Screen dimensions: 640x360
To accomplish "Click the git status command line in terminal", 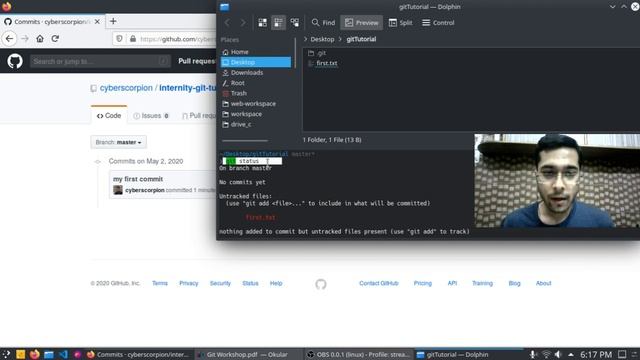I will 252,161.
